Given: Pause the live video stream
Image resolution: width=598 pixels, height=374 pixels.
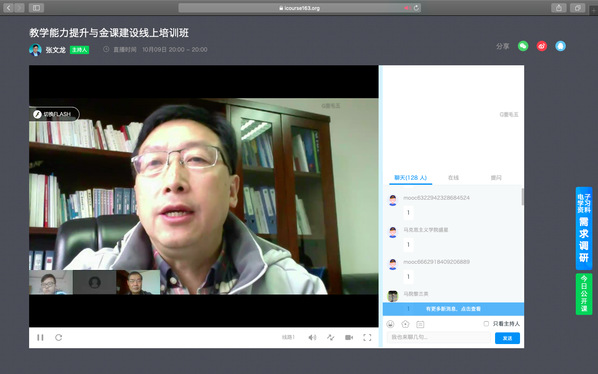Looking at the screenshot, I should [40, 337].
